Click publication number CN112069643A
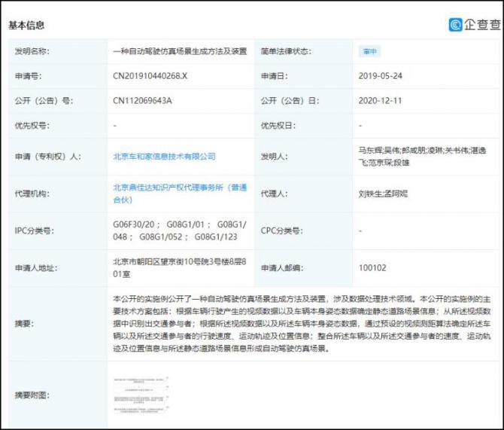Screen dimensions: 504x430 [143, 100]
